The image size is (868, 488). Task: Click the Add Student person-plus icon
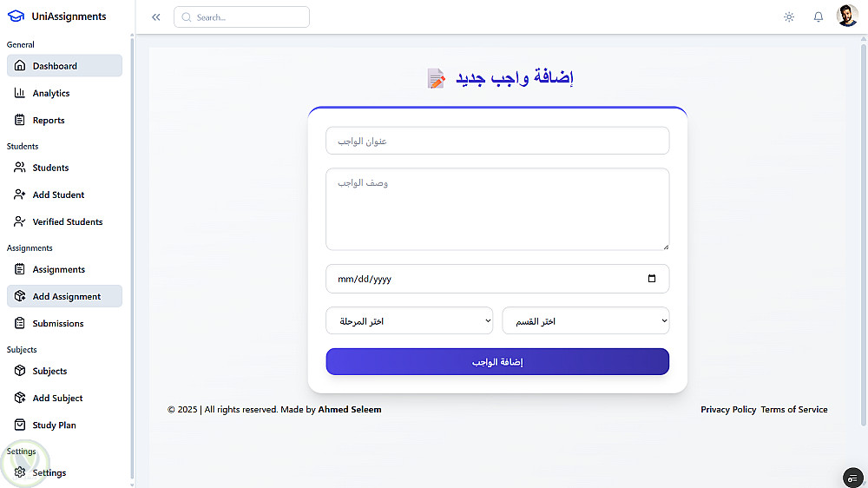pos(20,195)
